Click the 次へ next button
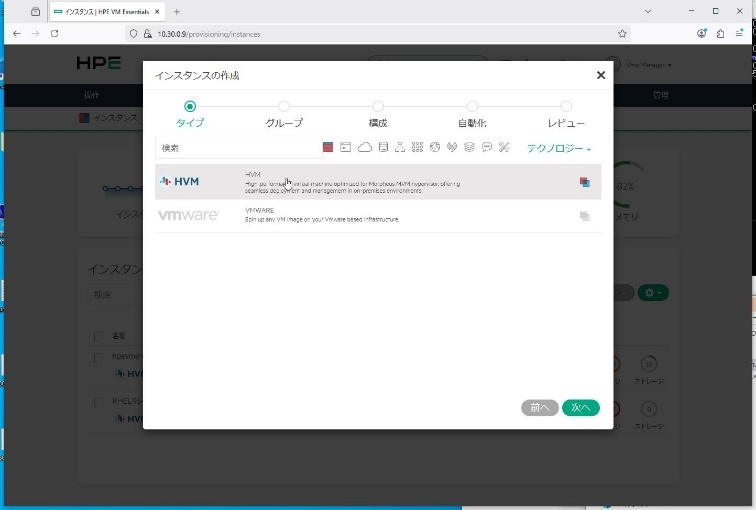This screenshot has width=756, height=510. (580, 408)
